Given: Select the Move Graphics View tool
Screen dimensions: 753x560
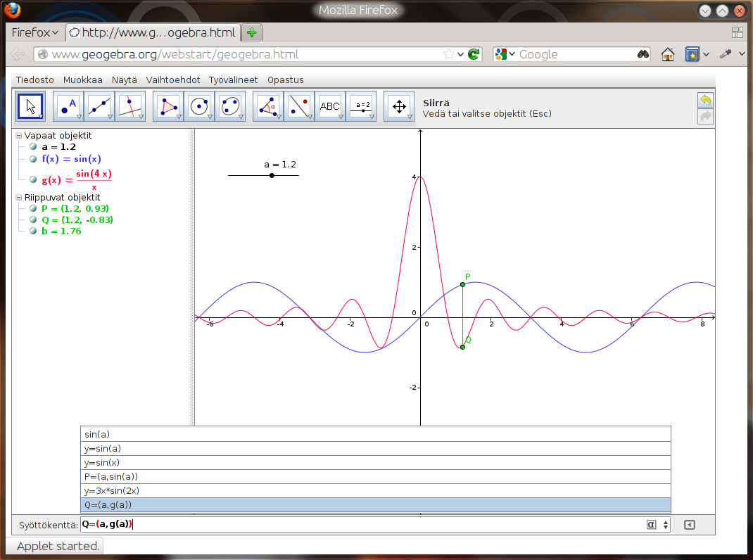Looking at the screenshot, I should [x=399, y=106].
